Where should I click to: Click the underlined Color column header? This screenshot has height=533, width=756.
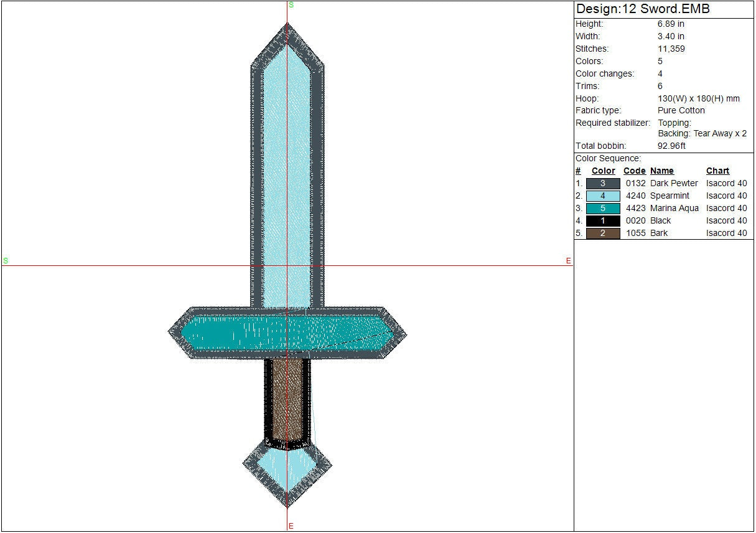603,171
